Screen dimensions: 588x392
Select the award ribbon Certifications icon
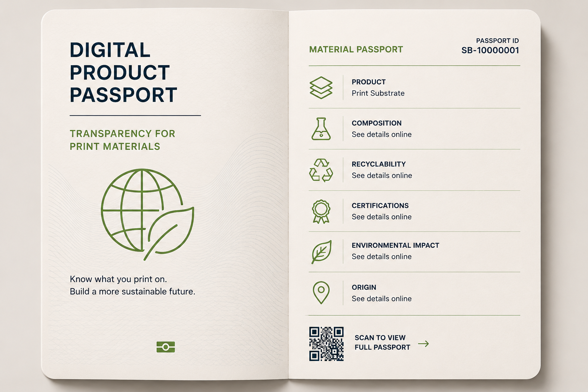321,211
